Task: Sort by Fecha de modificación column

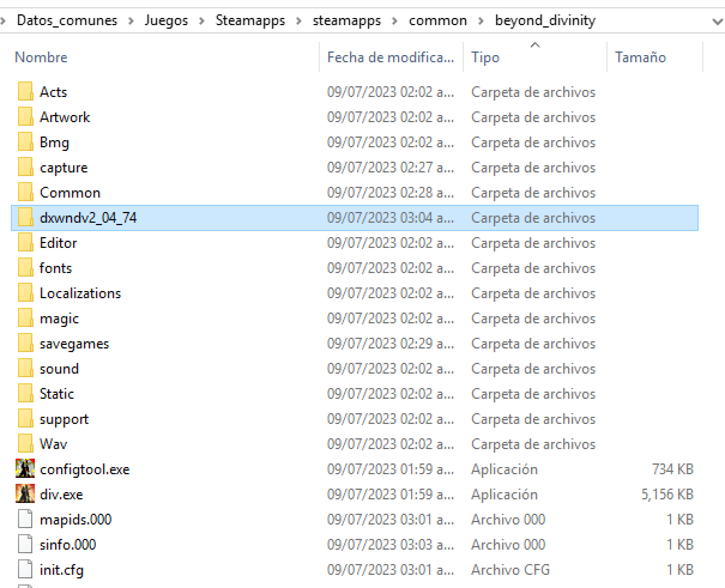Action: click(x=391, y=57)
